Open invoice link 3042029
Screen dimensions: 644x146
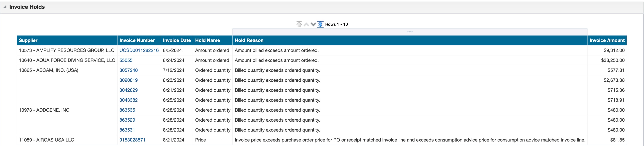(128, 90)
